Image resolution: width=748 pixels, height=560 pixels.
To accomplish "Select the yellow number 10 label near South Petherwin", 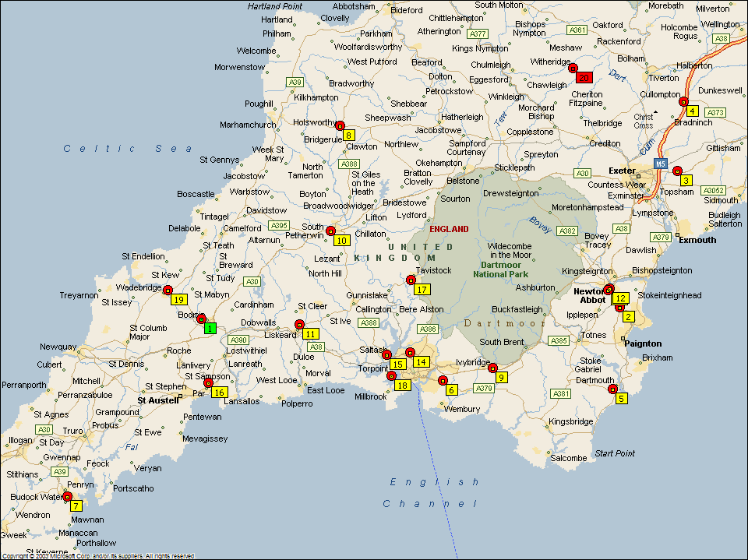I will (x=341, y=241).
